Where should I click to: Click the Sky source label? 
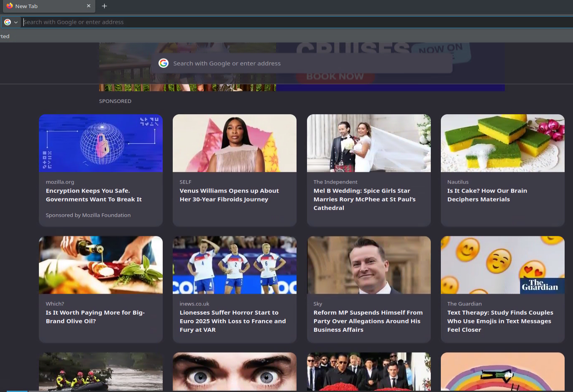point(318,304)
